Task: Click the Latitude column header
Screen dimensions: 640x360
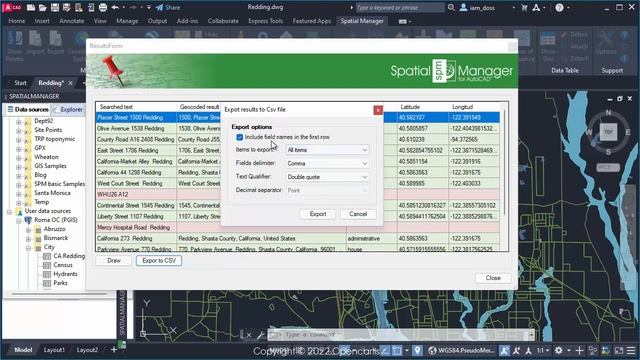Action: (423, 107)
